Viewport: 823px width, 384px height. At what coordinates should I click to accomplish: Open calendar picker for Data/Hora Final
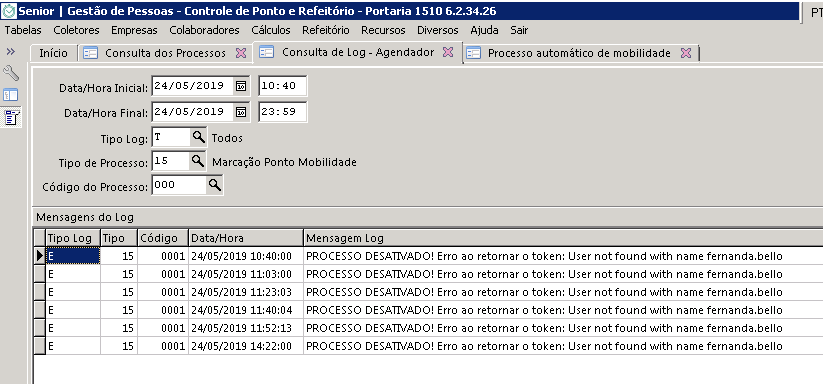tap(240, 112)
